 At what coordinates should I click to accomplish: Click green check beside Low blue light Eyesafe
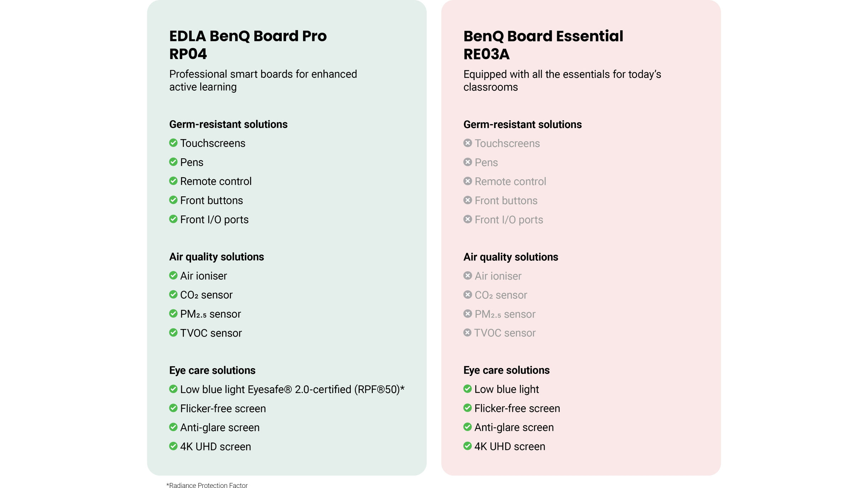tap(173, 389)
